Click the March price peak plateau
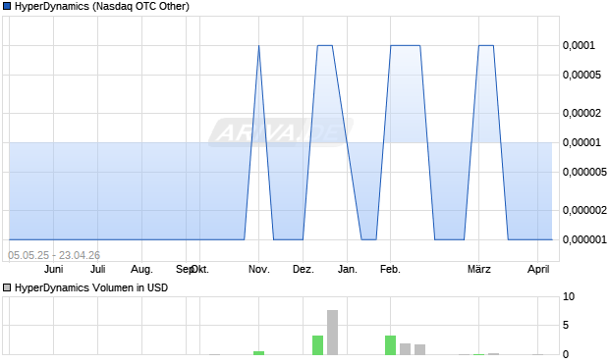Viewport: 609px width, 364px height. click(486, 46)
